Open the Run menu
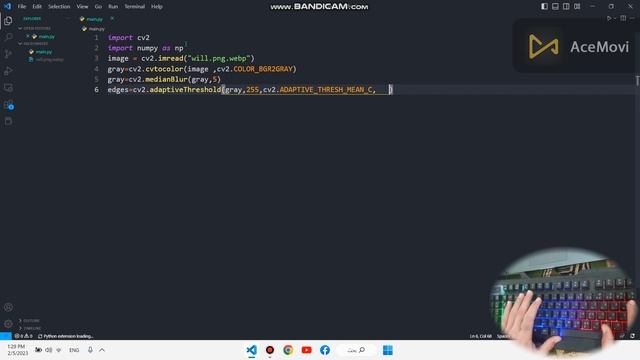 coord(113,7)
